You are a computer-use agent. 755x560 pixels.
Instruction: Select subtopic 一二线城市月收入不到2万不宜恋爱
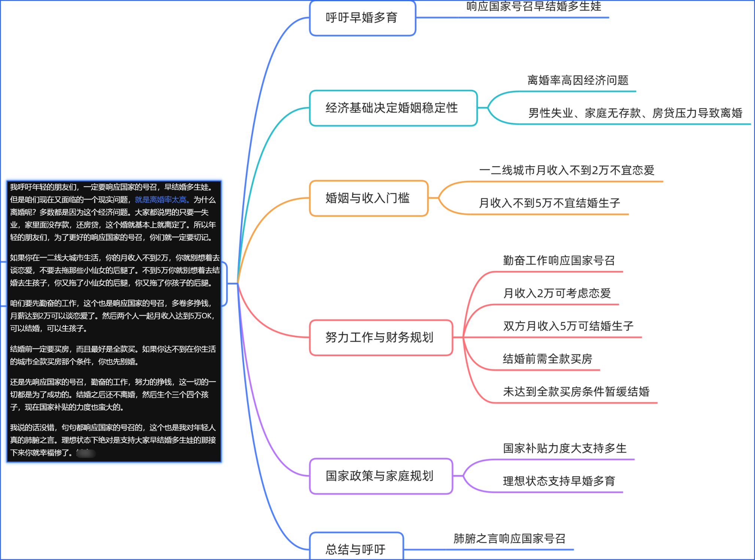pyautogui.click(x=566, y=170)
